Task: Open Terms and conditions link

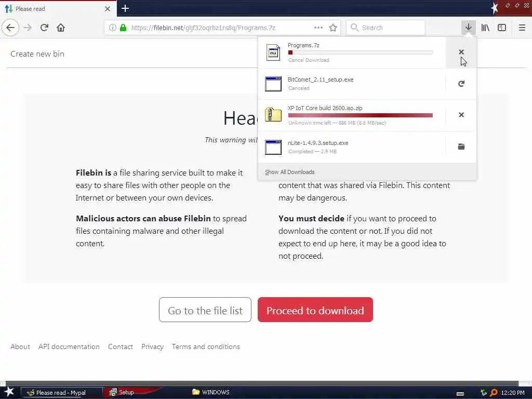Action: (206, 347)
